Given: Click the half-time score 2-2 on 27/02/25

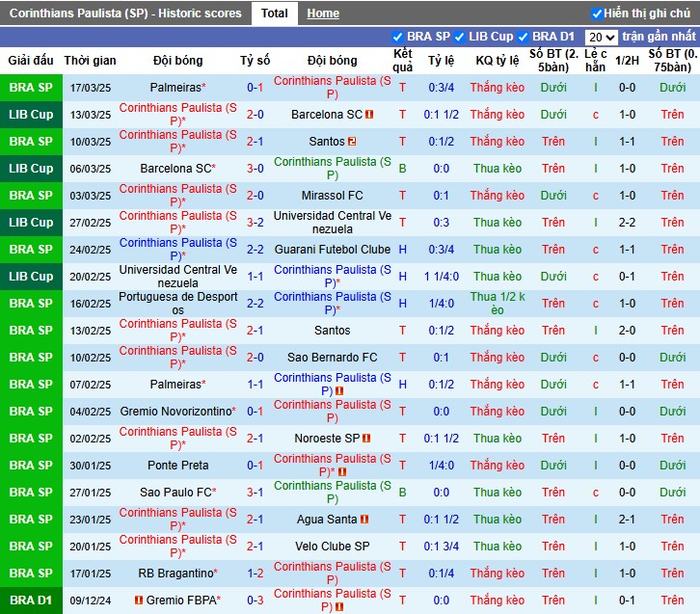Looking at the screenshot, I should (x=627, y=223).
